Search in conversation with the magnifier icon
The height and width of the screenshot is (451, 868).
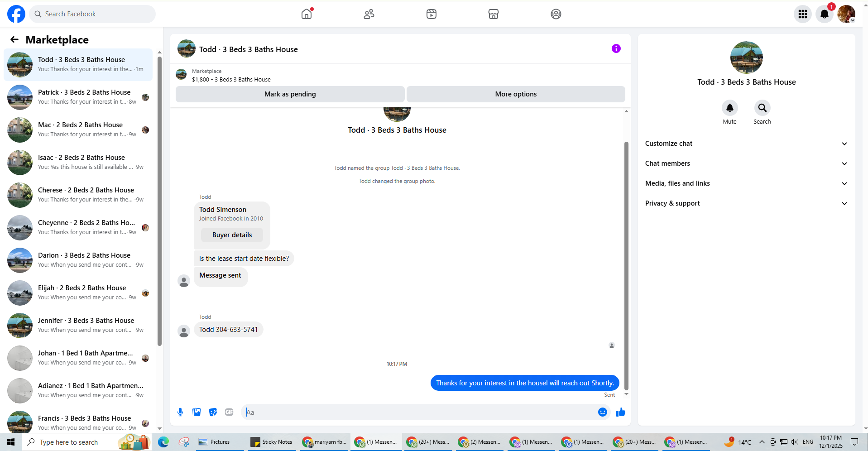762,108
